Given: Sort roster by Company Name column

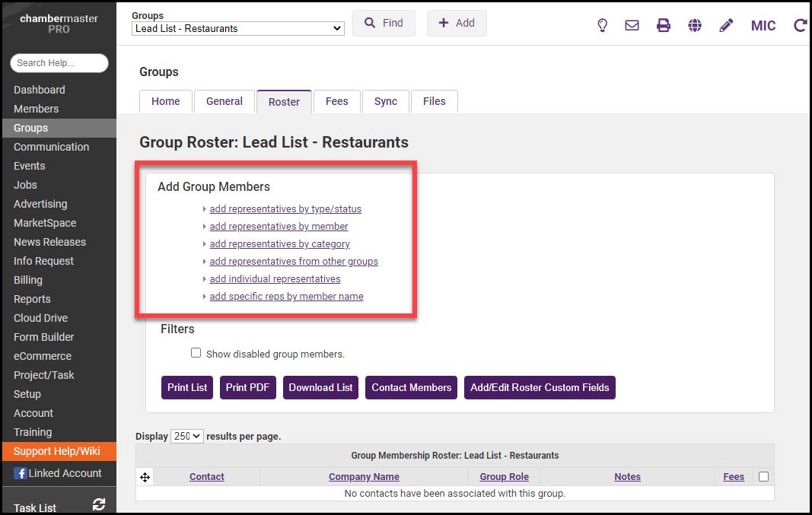Looking at the screenshot, I should click(x=364, y=477).
